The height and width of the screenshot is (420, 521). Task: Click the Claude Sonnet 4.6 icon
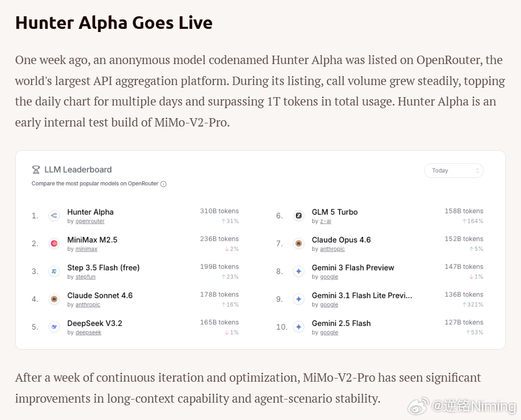54,299
